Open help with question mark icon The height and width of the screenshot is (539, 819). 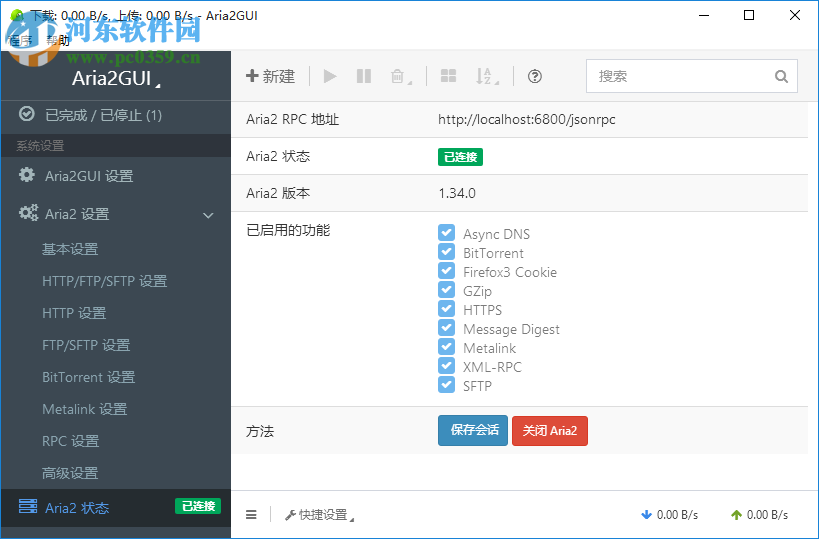(534, 76)
